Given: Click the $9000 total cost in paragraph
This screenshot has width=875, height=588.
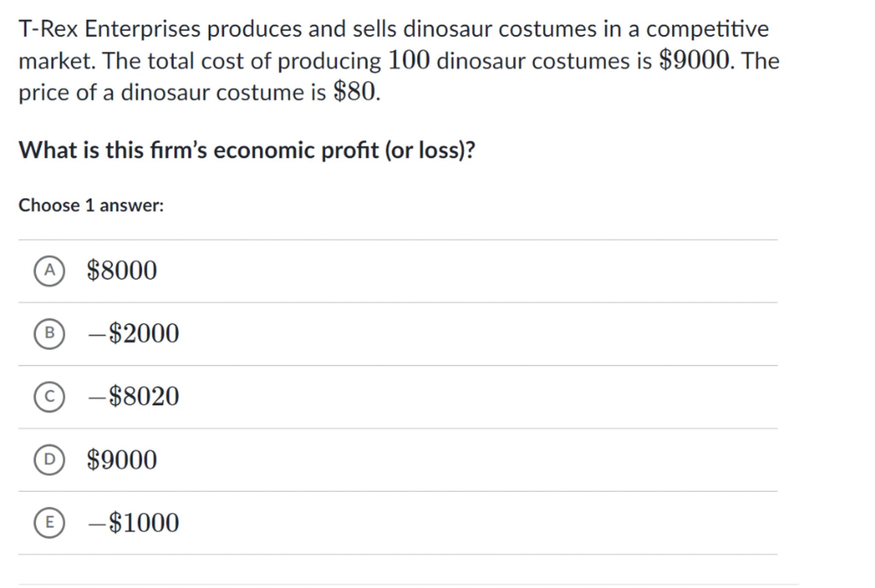Looking at the screenshot, I should point(694,60).
